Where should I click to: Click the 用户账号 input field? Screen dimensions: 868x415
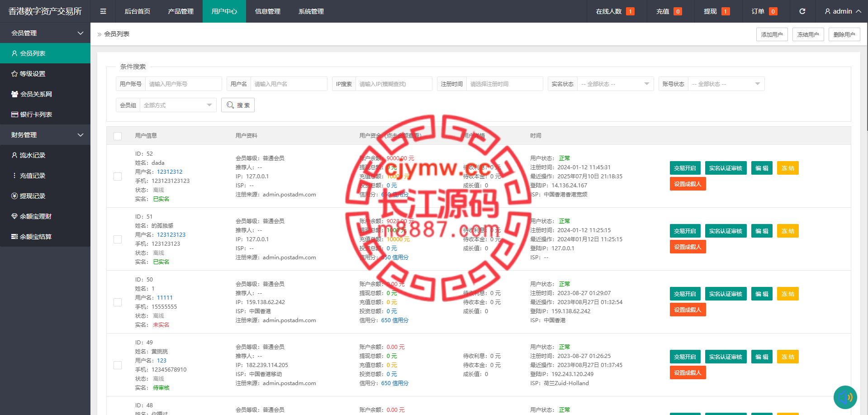(184, 84)
